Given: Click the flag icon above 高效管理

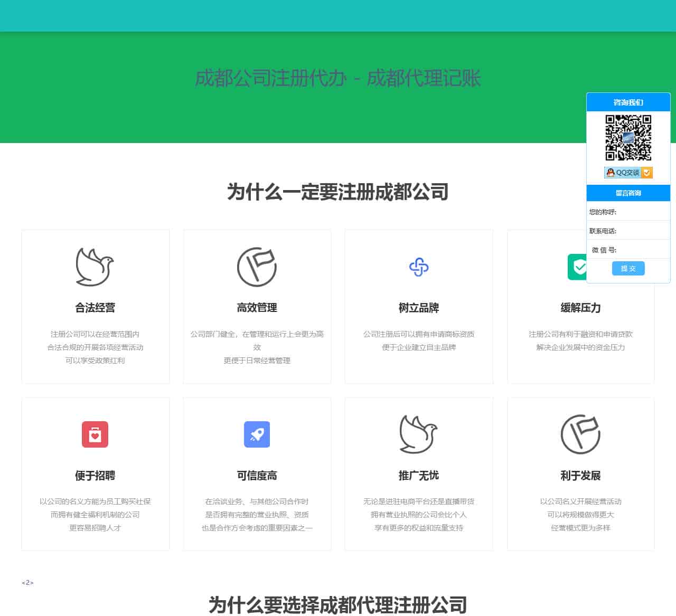Looking at the screenshot, I should tap(257, 266).
